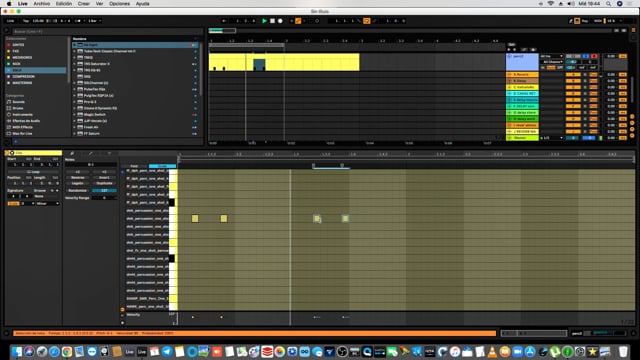This screenshot has width=640, height=360.
Task: Select the Drums category in browser
Action: pos(18,108)
